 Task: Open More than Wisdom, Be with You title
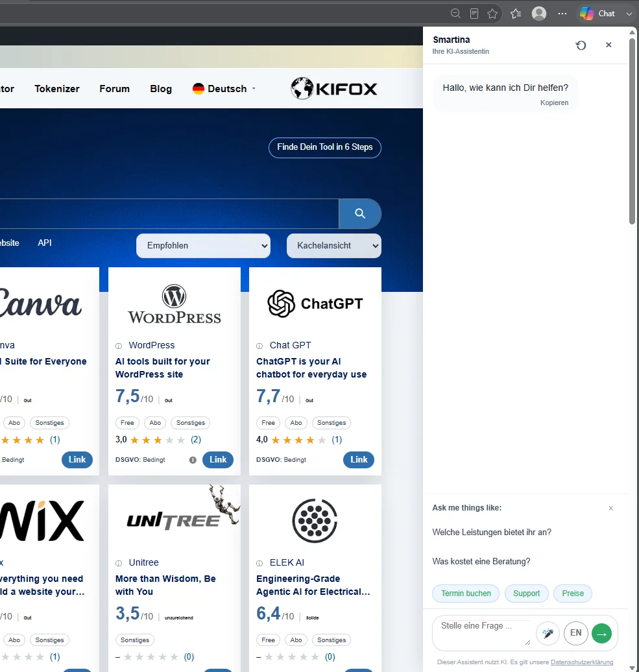165,585
